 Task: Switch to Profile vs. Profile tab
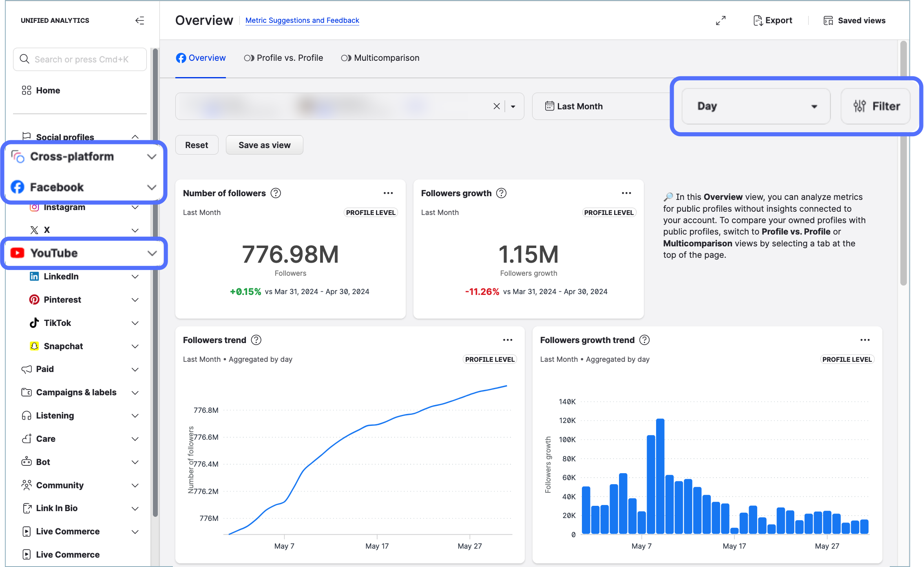tap(283, 58)
